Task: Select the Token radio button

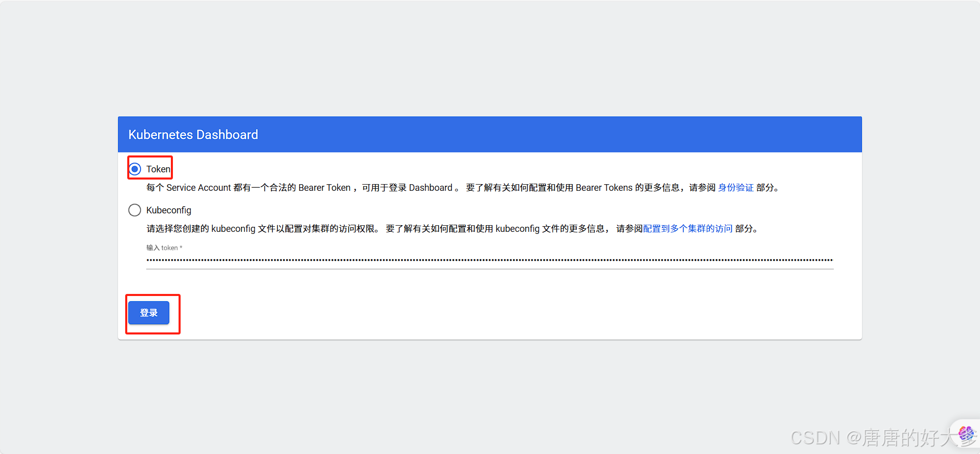Action: point(135,169)
